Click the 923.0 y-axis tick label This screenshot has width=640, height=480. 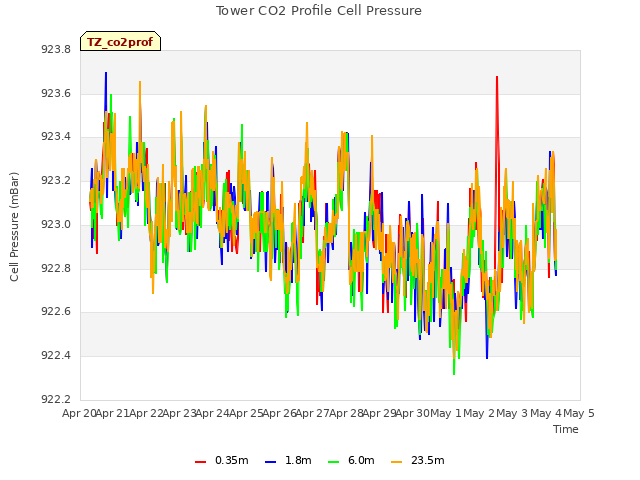click(56, 224)
